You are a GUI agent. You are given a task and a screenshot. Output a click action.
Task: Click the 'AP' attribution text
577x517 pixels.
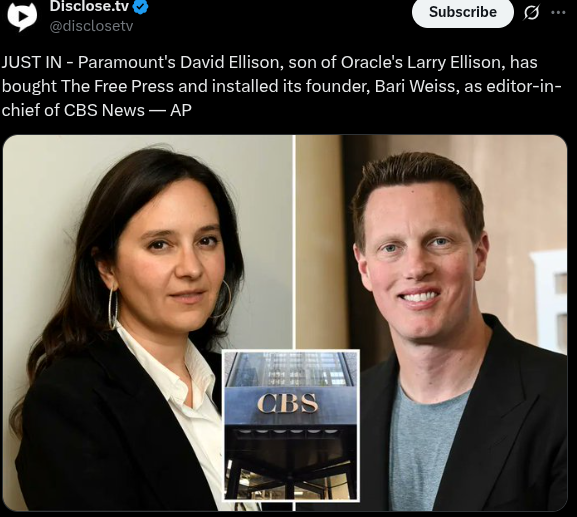pyautogui.click(x=181, y=110)
